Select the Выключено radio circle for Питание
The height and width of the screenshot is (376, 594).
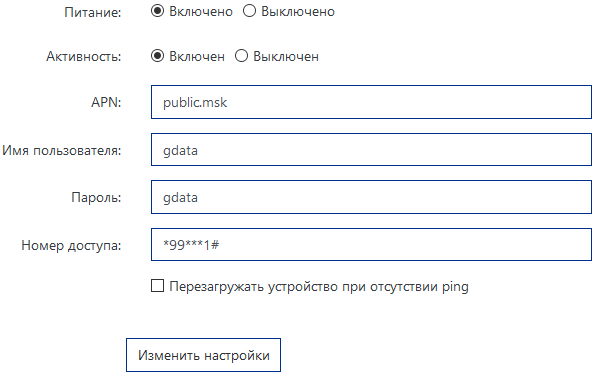click(249, 11)
